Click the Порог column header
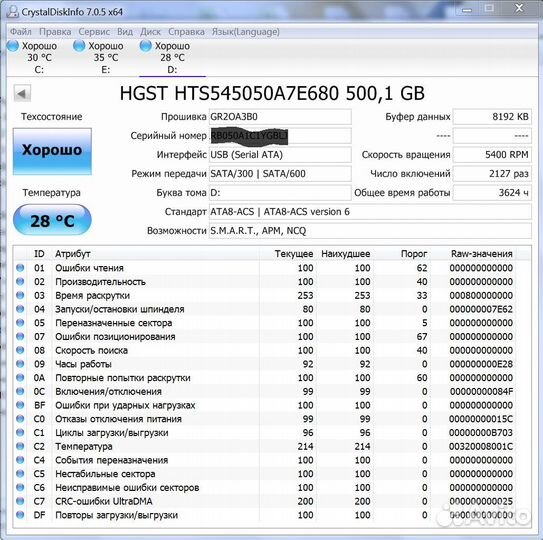The height and width of the screenshot is (540, 543). [413, 254]
